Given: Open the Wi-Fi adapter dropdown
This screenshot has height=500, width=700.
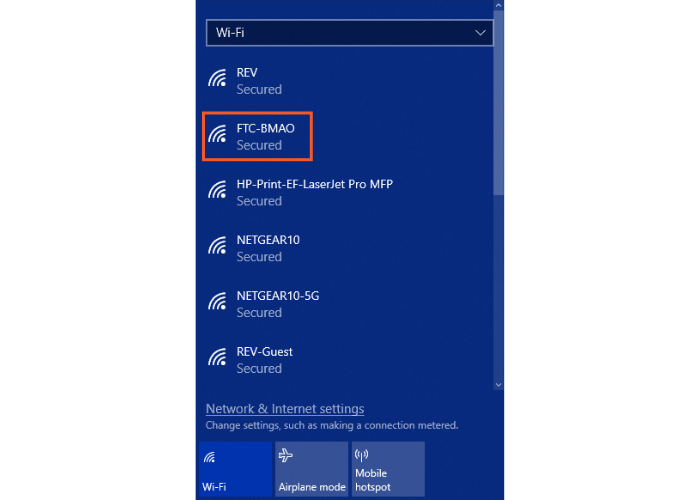Looking at the screenshot, I should [350, 33].
